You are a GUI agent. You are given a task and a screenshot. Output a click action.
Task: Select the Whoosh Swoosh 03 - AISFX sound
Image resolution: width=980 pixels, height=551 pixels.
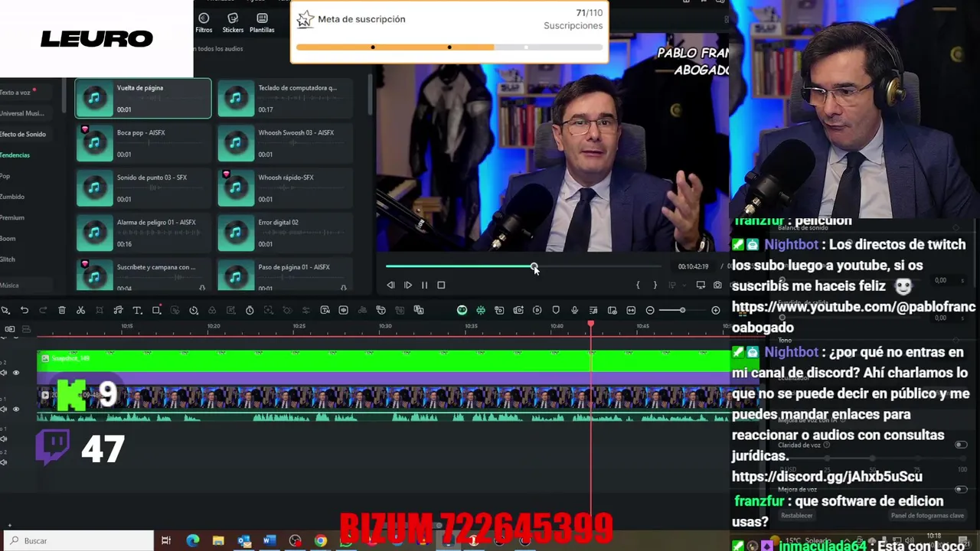coord(284,143)
